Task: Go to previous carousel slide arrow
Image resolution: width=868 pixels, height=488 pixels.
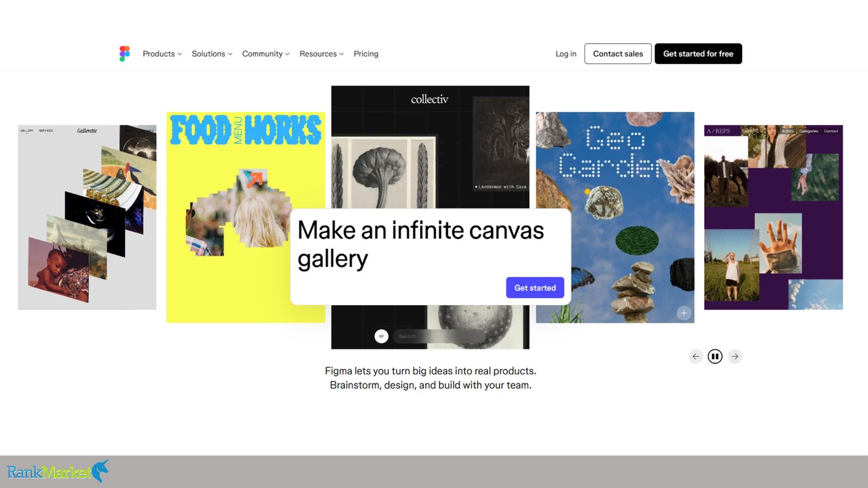Action: (x=696, y=356)
